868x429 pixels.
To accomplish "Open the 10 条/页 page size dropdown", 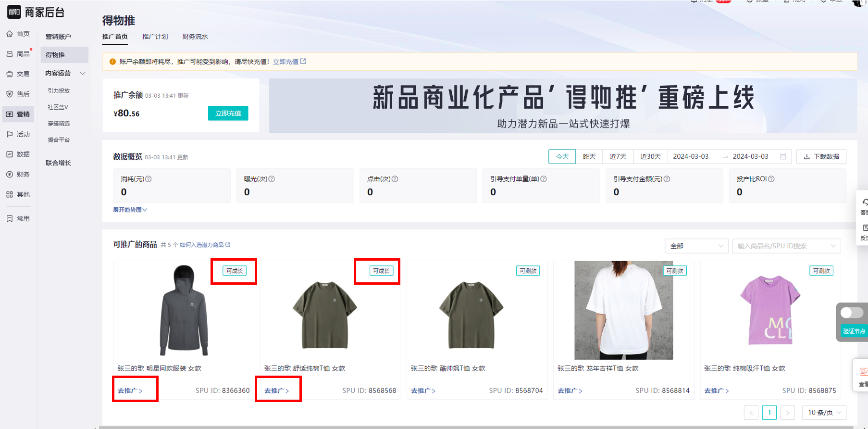I will tap(824, 413).
